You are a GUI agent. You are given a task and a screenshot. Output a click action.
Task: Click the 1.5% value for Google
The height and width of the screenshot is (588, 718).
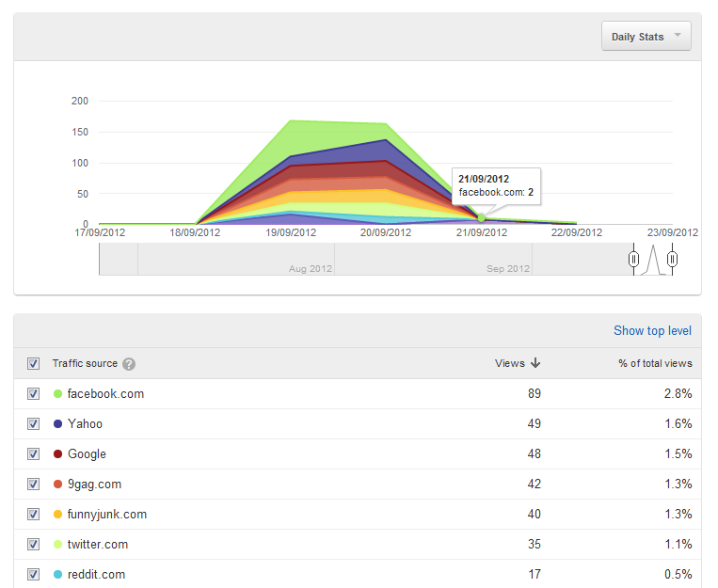coord(678,453)
